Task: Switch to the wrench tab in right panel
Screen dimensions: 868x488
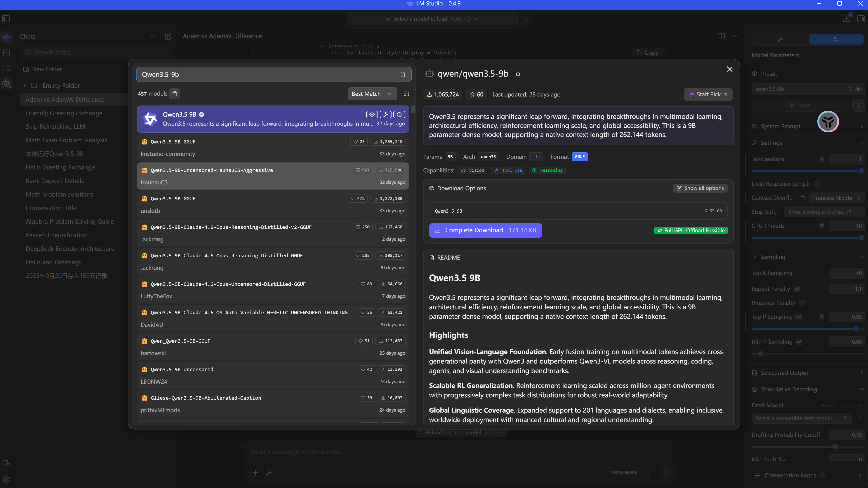Action: [x=780, y=39]
